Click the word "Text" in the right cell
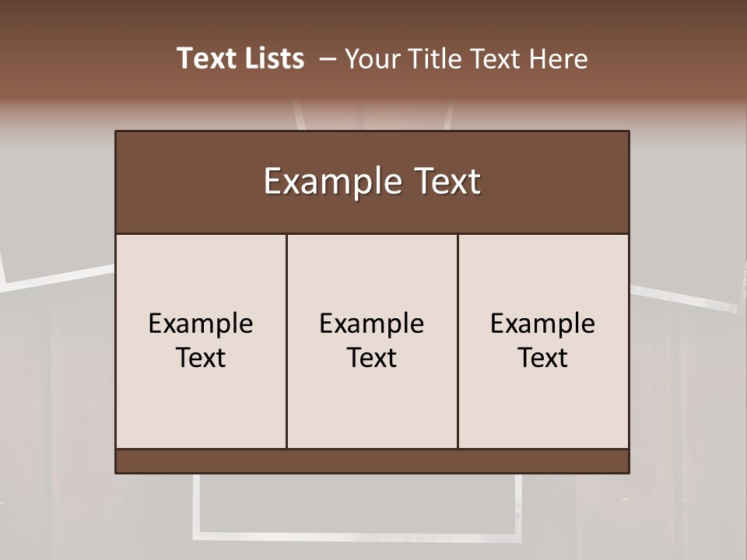 point(543,358)
